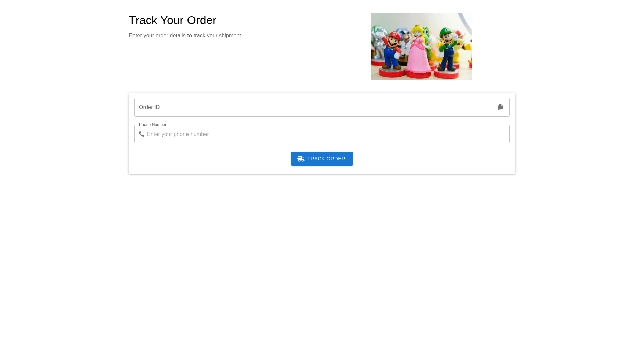The height and width of the screenshot is (362, 644).
Task: Click the paste clipboard icon in Order ID field
Action: [x=500, y=107]
